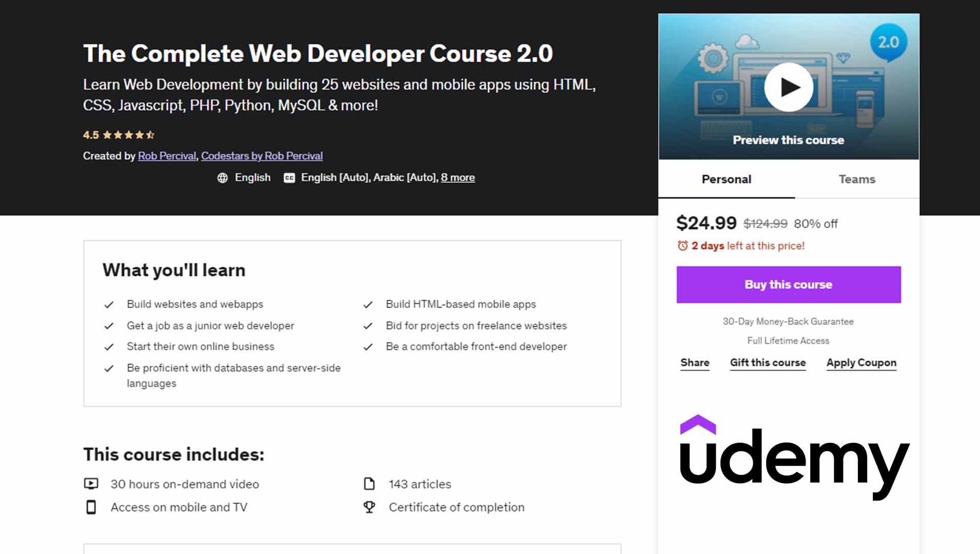The height and width of the screenshot is (554, 980).
Task: Click the alarm clock icon near price
Action: click(682, 246)
